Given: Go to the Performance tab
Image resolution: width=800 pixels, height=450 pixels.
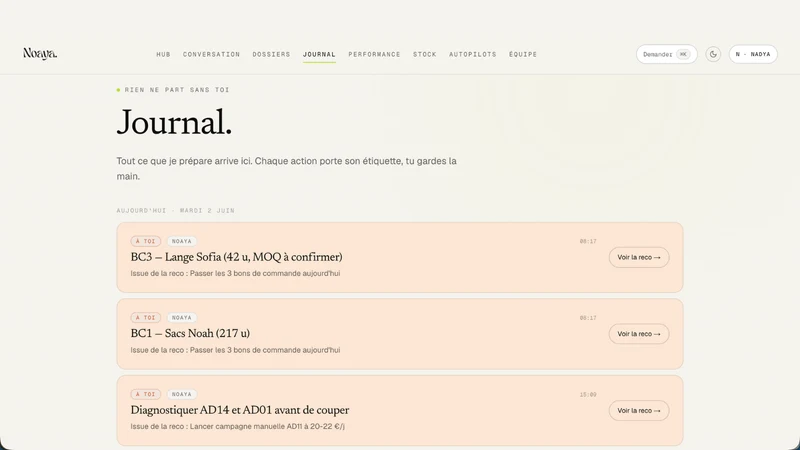Looking at the screenshot, I should pos(374,54).
